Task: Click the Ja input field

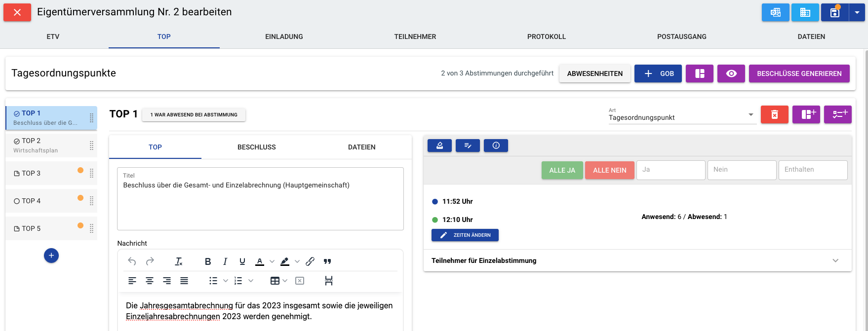Action: click(671, 170)
